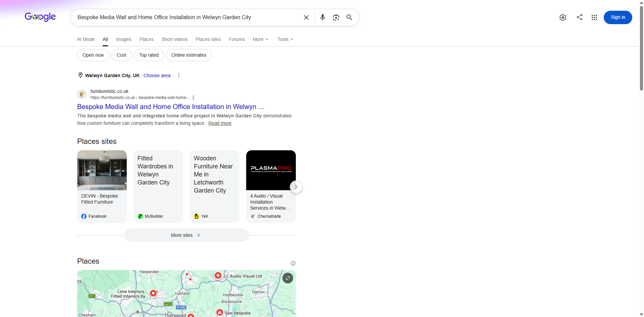Click the Google logo
This screenshot has height=317, width=644.
click(x=40, y=17)
